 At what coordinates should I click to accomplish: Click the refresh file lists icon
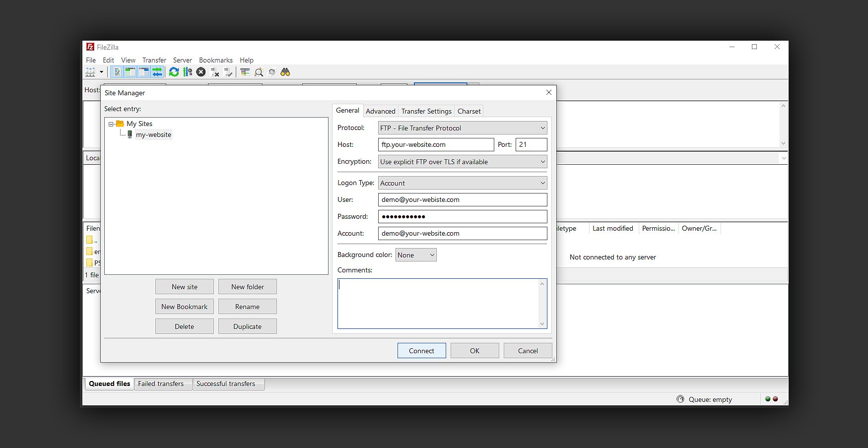[174, 72]
